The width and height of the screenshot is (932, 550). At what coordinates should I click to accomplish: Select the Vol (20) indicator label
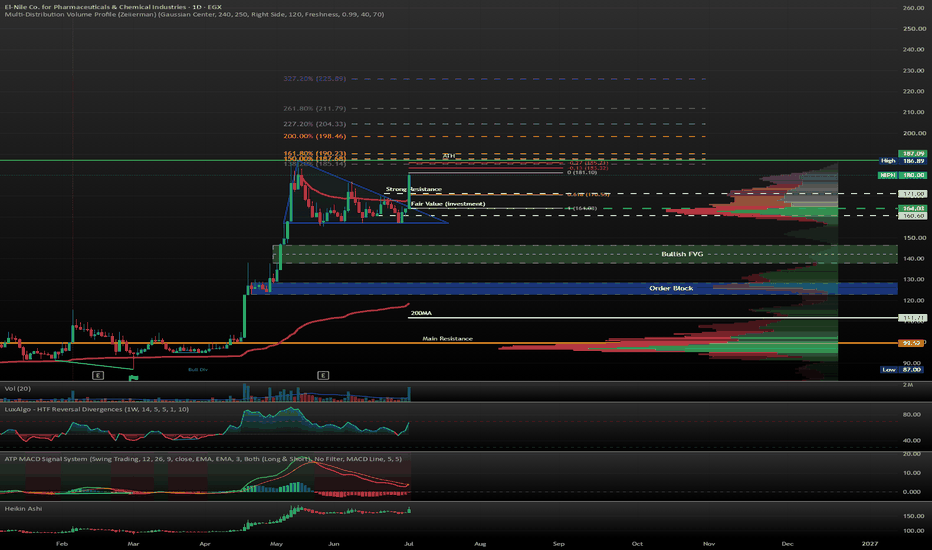[17, 388]
